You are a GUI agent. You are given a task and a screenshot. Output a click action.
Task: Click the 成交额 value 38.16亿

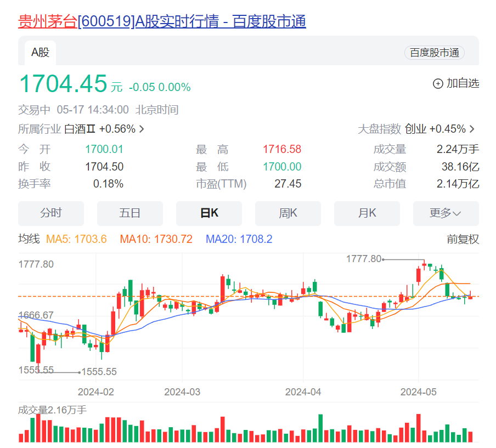[460, 167]
